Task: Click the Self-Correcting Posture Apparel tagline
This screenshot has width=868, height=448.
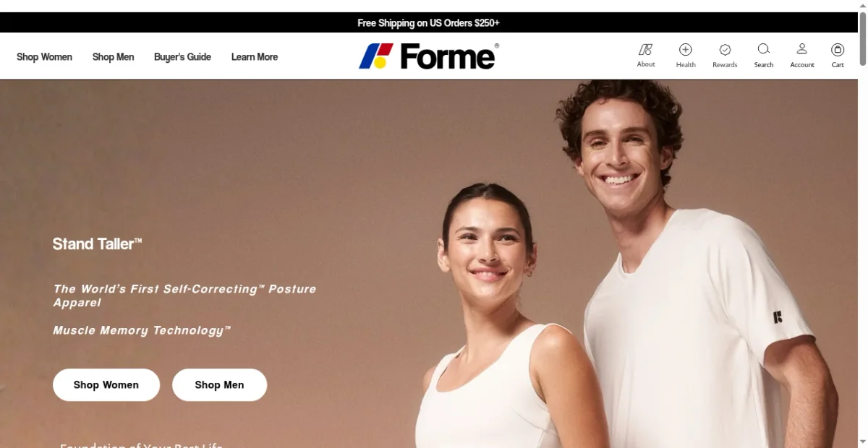Action: [184, 296]
